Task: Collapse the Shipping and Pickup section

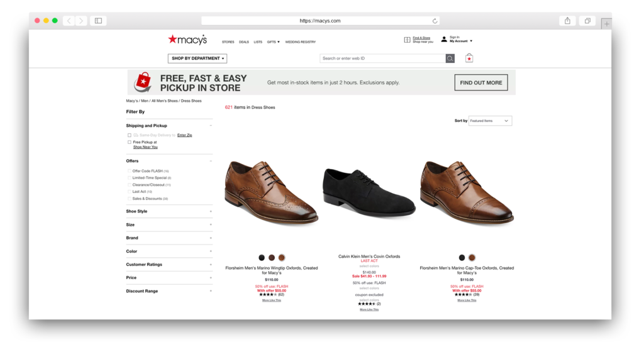Action: tap(211, 126)
